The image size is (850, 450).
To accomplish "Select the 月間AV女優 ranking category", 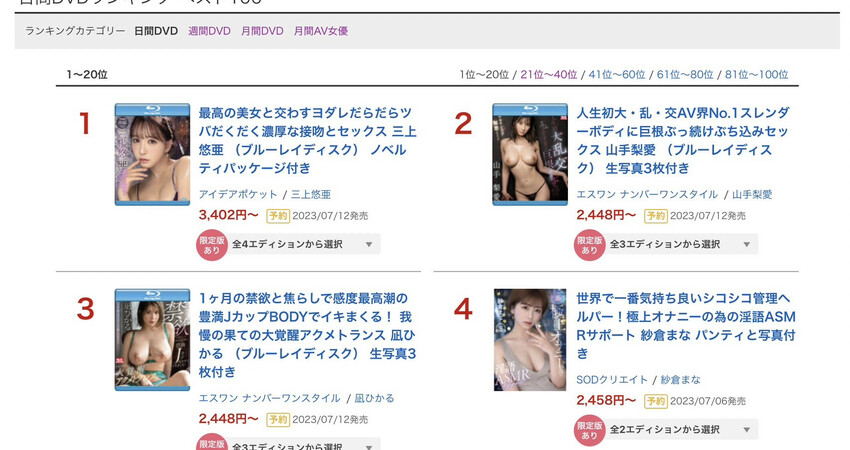I will pos(321,31).
